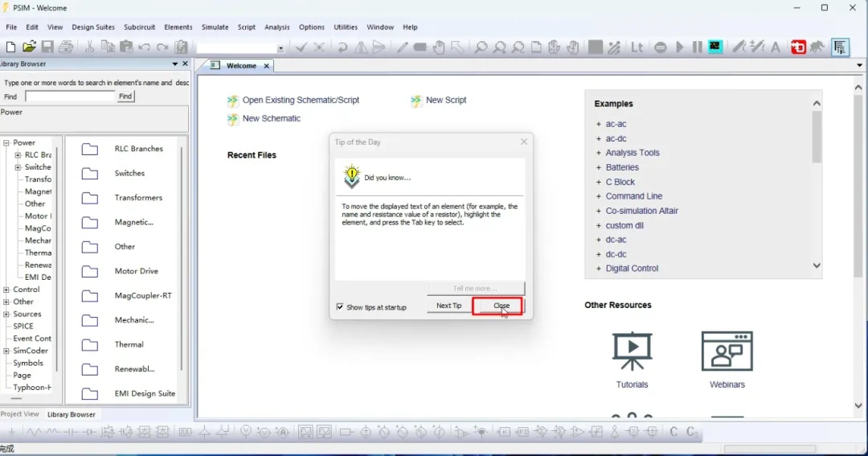Image resolution: width=868 pixels, height=456 pixels.
Task: Expand the RLC Branches tree node
Action: click(18, 155)
